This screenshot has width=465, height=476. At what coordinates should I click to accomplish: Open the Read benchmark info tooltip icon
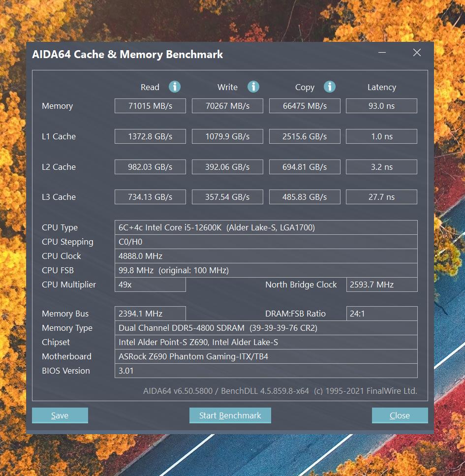point(175,87)
